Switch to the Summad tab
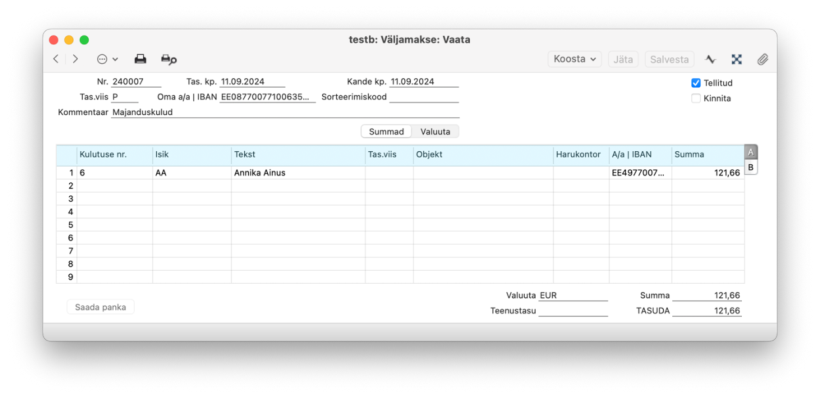This screenshot has height=398, width=820. coord(386,132)
